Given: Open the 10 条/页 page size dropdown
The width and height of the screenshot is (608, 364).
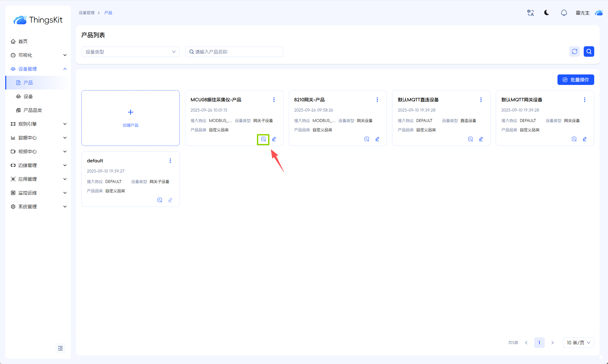Looking at the screenshot, I should coord(578,343).
